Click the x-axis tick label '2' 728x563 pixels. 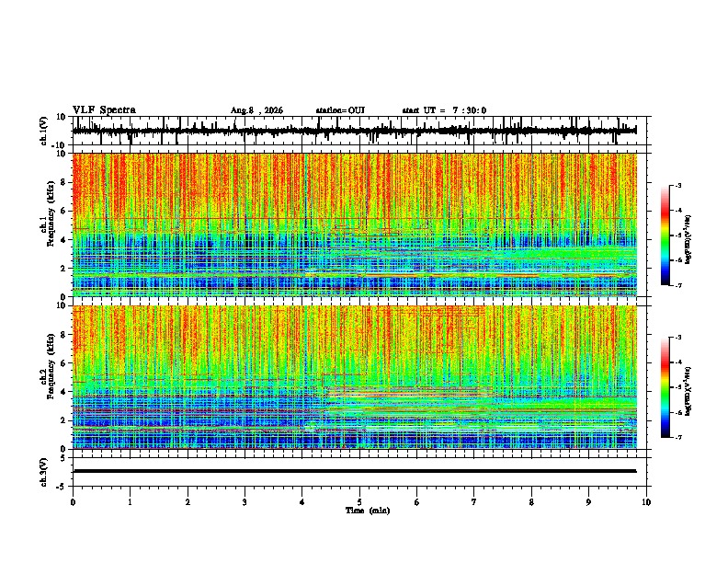[x=188, y=502]
